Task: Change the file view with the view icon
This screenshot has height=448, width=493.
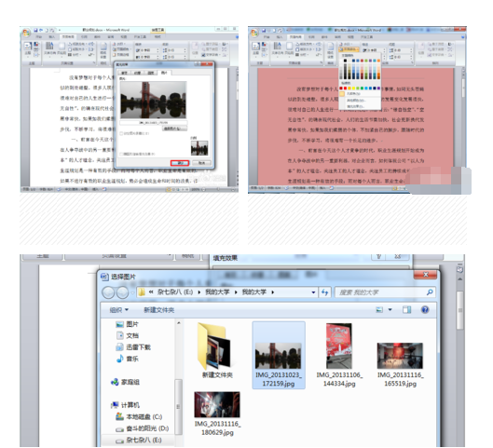Action: coord(379,310)
